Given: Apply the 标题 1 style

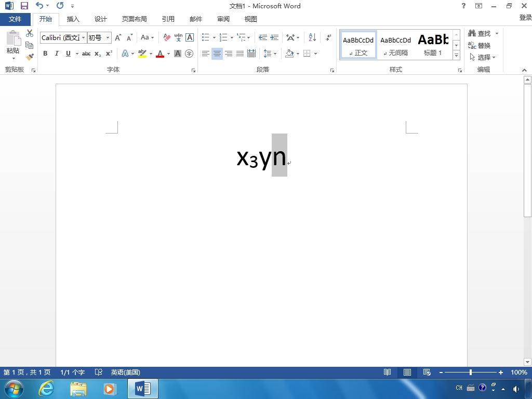Looking at the screenshot, I should pos(433,45).
